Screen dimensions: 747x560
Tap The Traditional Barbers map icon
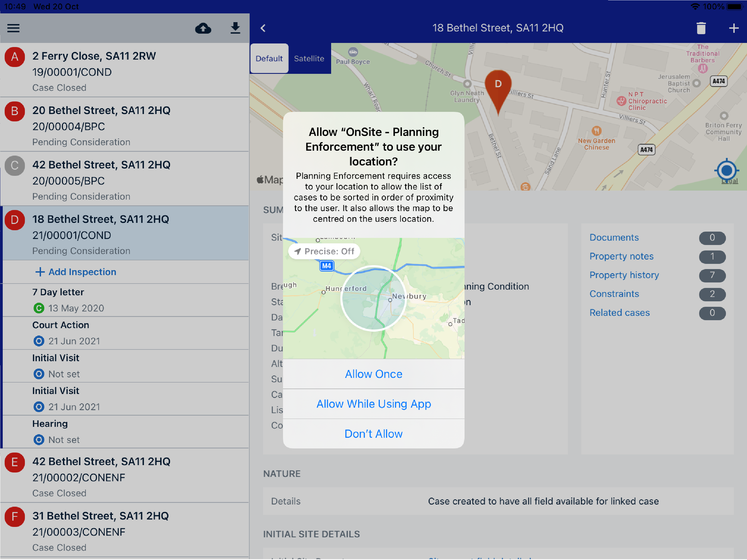click(703, 69)
